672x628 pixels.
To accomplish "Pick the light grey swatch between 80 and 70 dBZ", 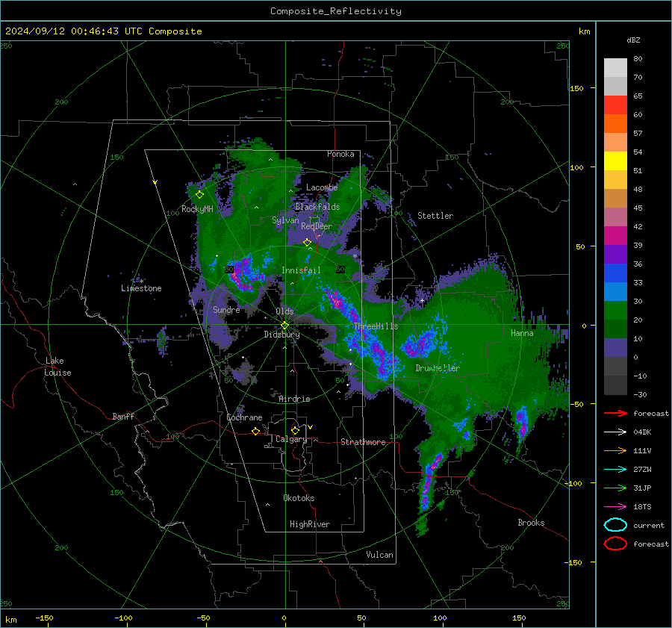I will 615,68.
